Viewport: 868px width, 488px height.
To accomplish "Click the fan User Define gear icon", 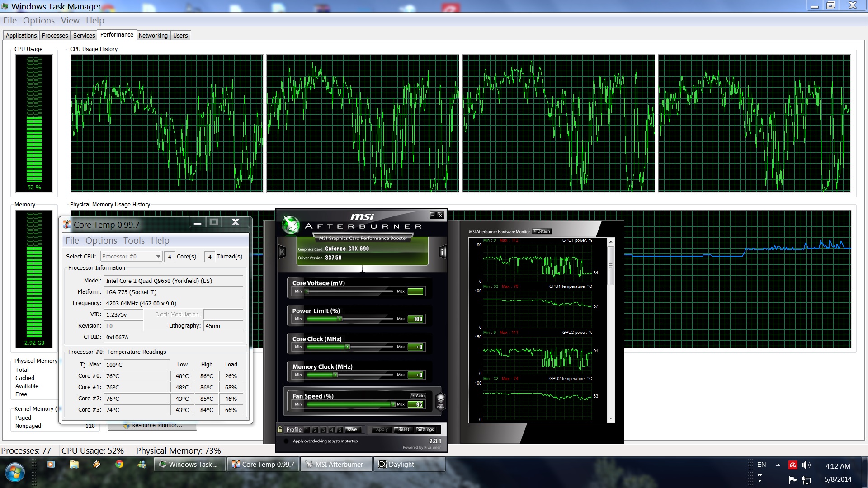I will 440,401.
